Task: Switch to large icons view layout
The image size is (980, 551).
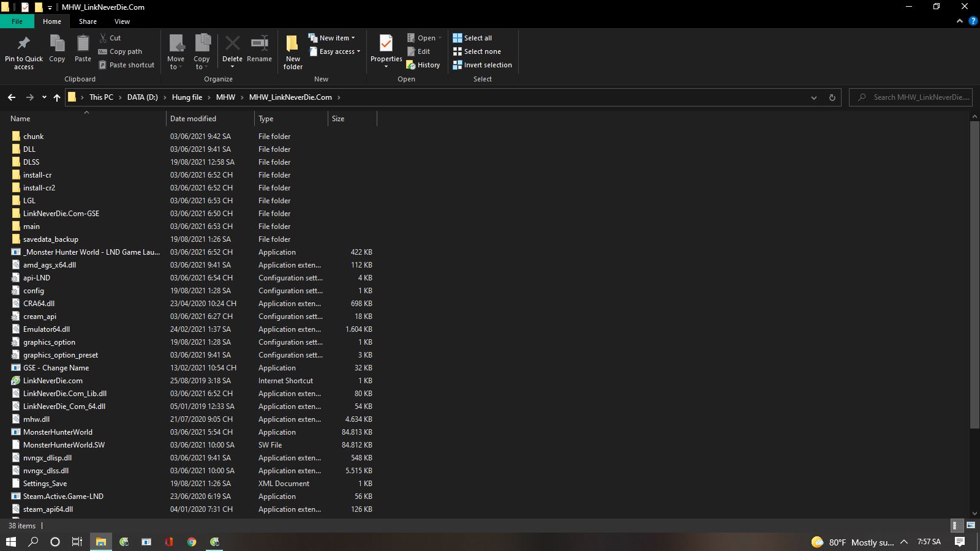Action: [971, 525]
